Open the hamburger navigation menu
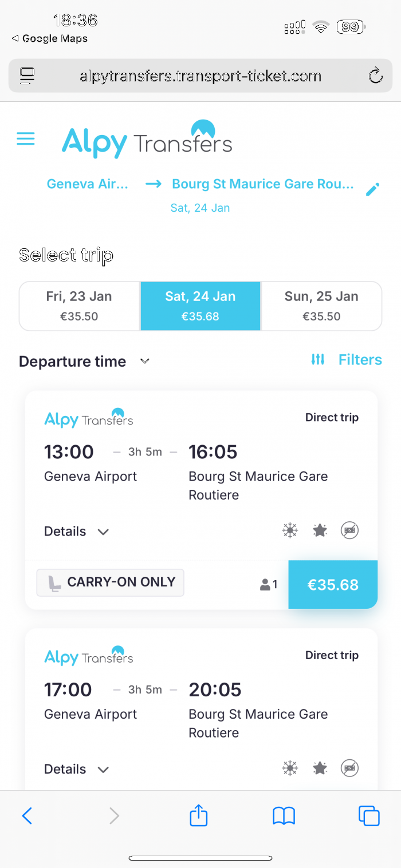This screenshot has height=868, width=401. tap(26, 138)
